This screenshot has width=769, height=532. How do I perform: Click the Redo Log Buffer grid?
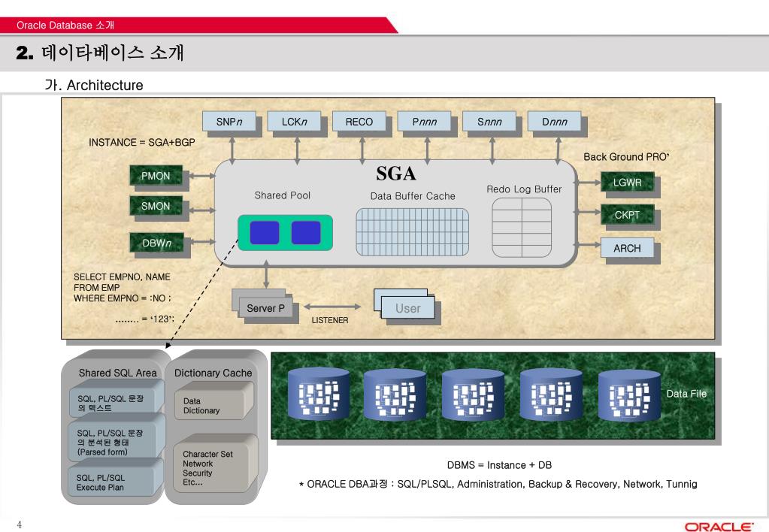[522, 227]
